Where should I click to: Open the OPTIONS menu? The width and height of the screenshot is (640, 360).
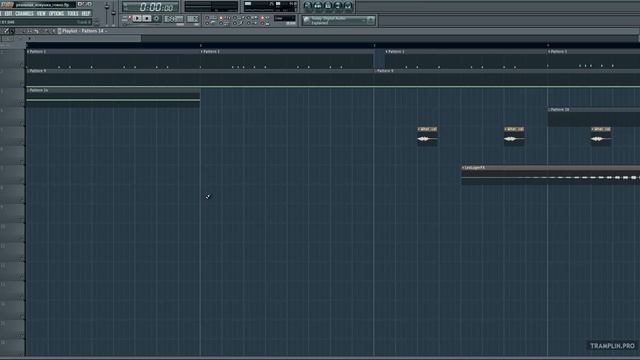(x=56, y=13)
